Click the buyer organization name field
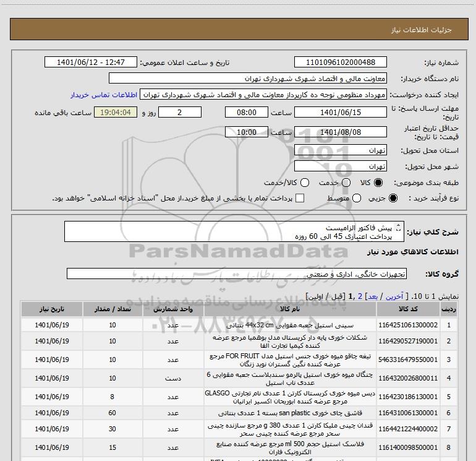The width and height of the screenshot is (476, 461). 248,78
